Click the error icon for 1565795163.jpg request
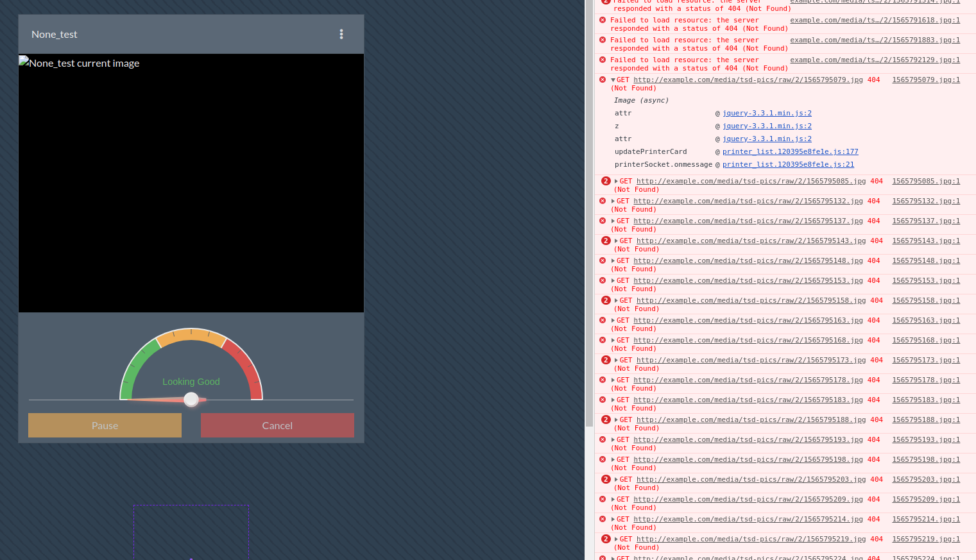This screenshot has width=976, height=560. [x=603, y=320]
